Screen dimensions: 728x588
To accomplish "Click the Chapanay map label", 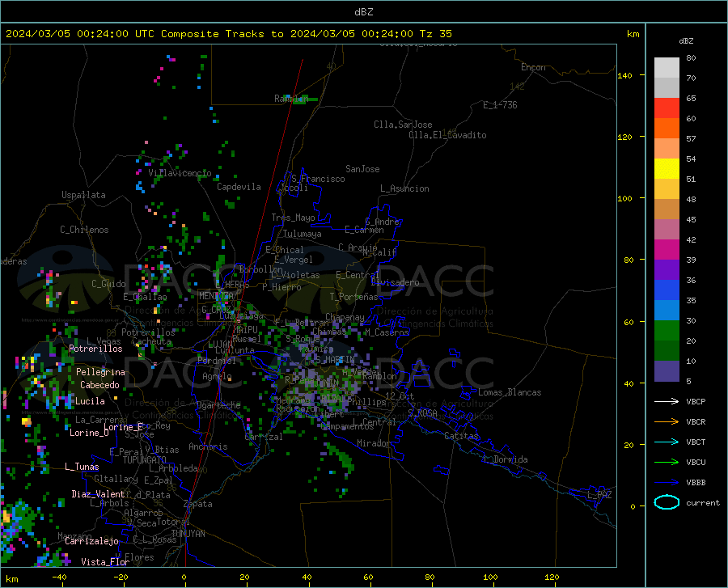I will [x=345, y=317].
